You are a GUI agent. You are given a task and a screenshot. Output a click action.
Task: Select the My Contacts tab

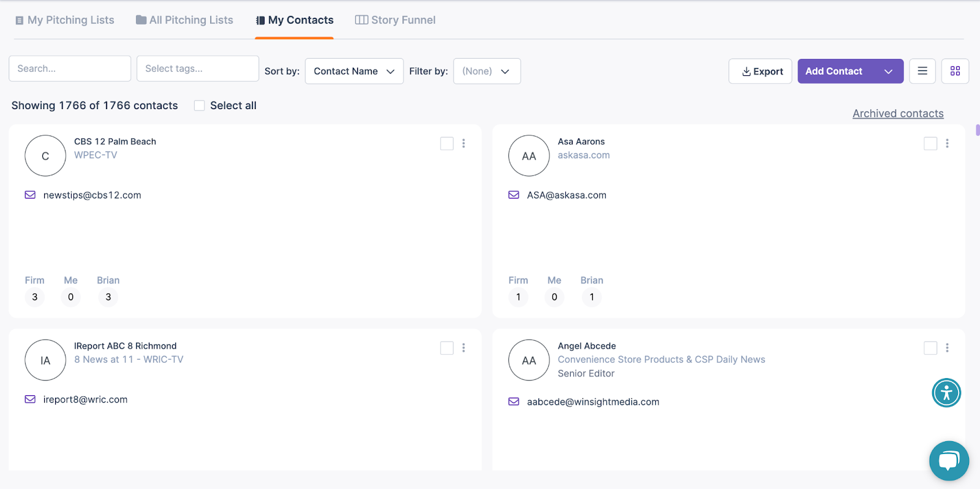point(295,20)
